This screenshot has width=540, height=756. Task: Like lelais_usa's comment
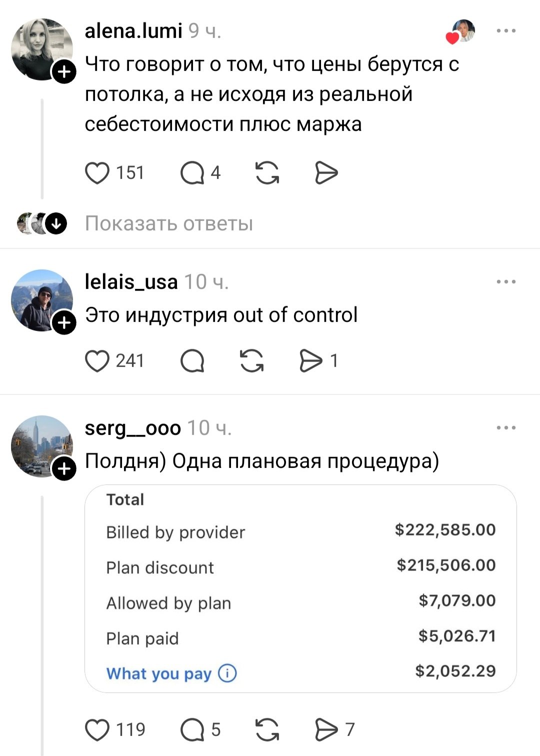pos(97,361)
